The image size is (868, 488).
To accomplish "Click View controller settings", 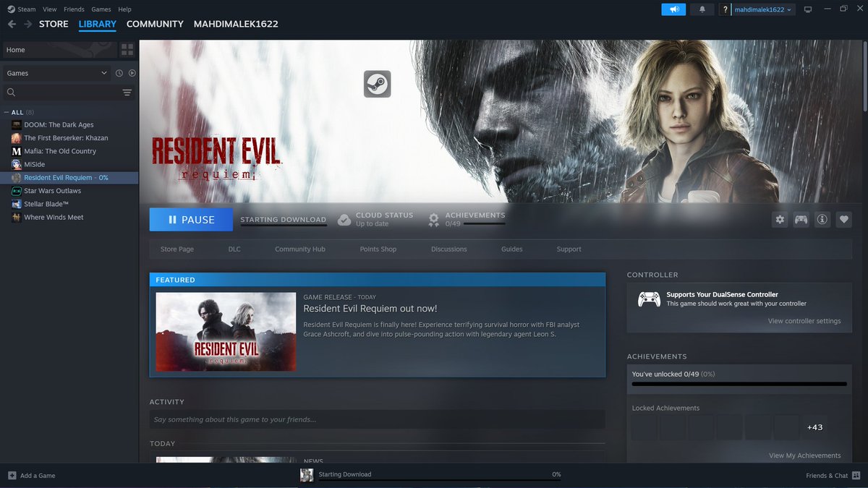I will (804, 321).
